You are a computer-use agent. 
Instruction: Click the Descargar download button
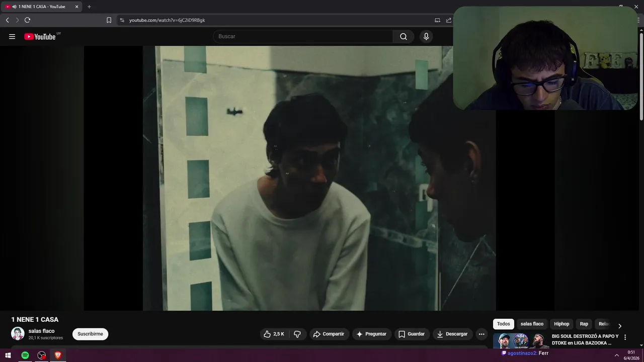[x=452, y=334]
